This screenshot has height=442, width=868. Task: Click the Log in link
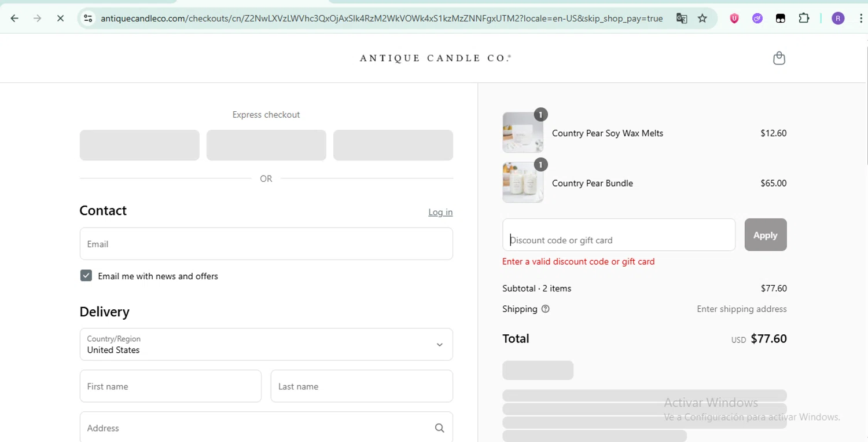pos(440,212)
